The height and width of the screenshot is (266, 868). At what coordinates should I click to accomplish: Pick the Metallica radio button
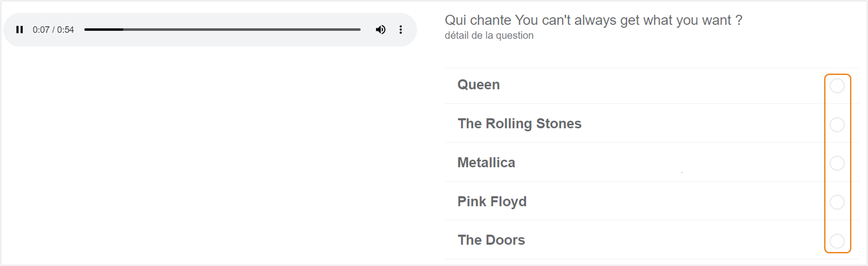point(837,163)
